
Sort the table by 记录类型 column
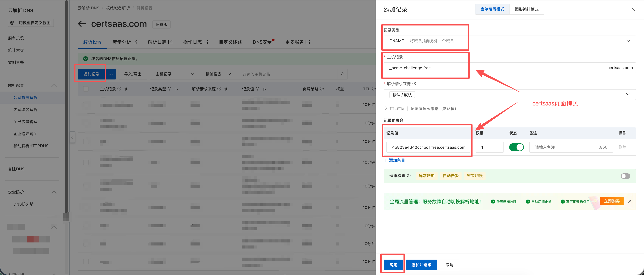click(x=176, y=89)
